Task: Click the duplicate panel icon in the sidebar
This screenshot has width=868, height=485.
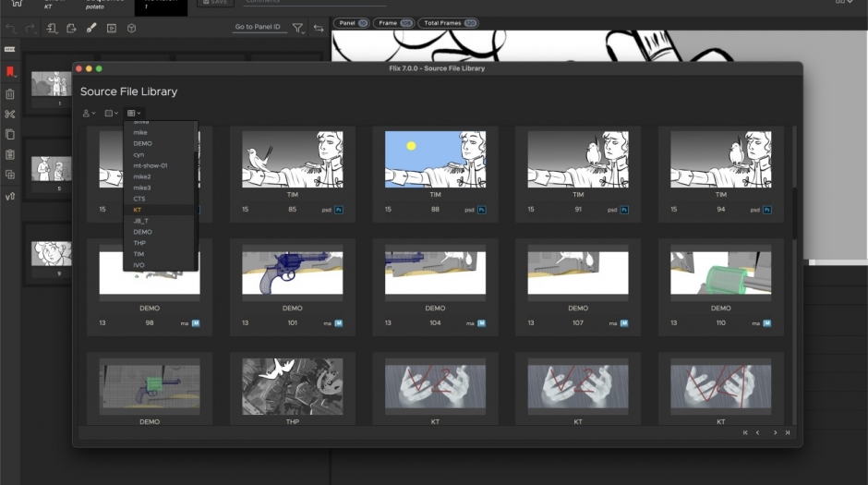Action: [10, 175]
